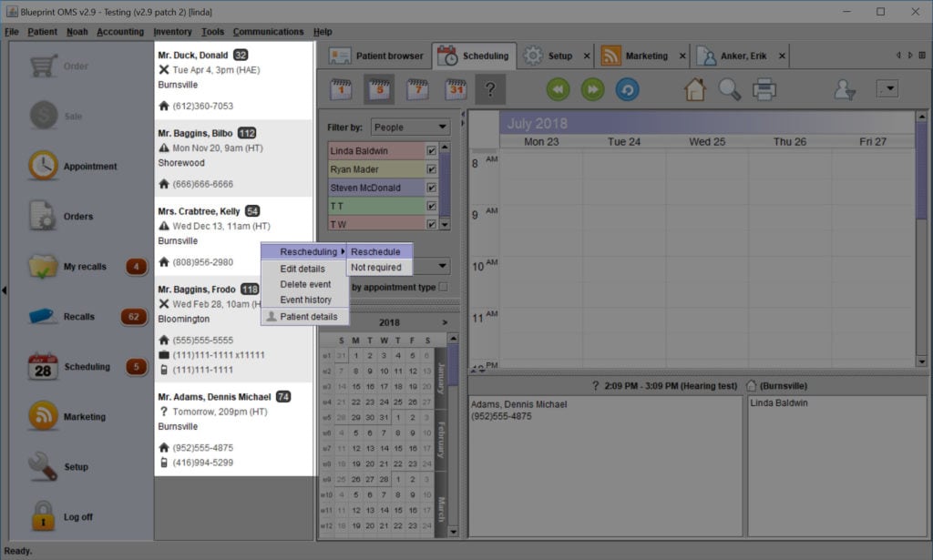Open the Orders document icon
933x560 pixels.
[44, 216]
